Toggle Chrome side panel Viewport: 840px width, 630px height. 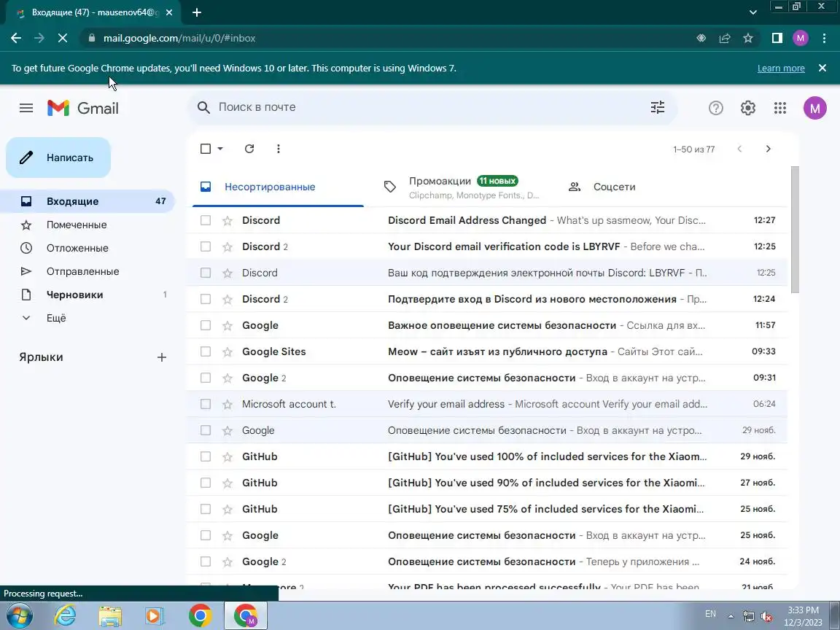[777, 38]
